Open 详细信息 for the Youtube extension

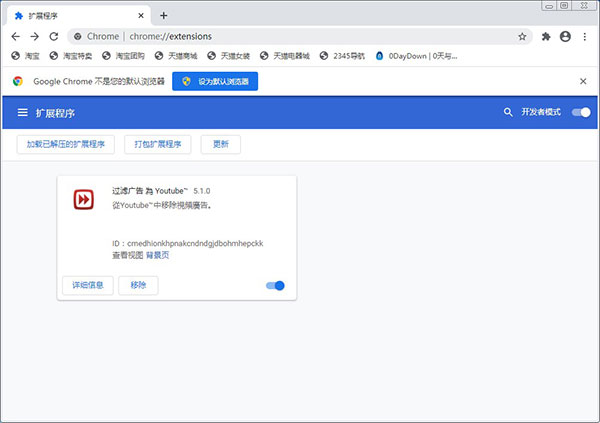click(x=88, y=285)
